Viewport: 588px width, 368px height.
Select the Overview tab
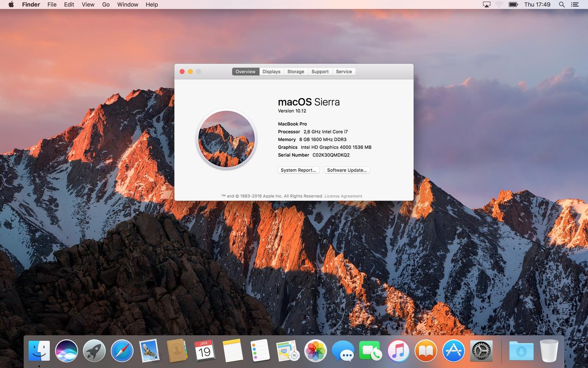click(246, 72)
